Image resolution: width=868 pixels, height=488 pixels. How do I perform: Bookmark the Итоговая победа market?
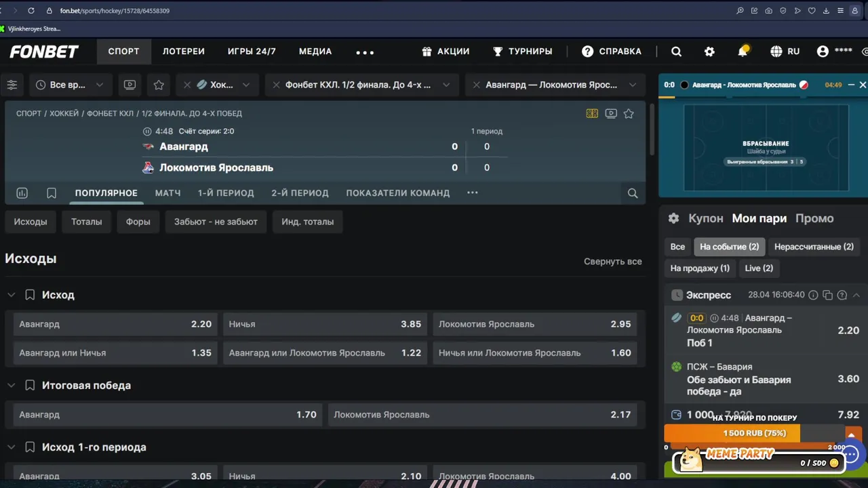click(30, 385)
